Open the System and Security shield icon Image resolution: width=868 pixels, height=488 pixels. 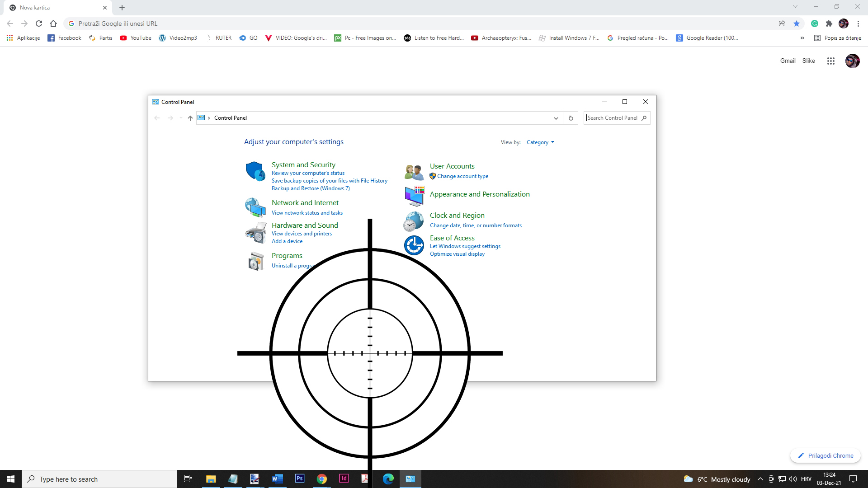255,171
